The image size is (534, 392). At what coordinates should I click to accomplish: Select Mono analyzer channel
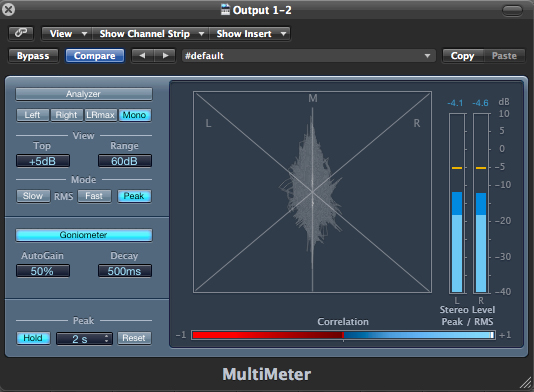pyautogui.click(x=135, y=115)
